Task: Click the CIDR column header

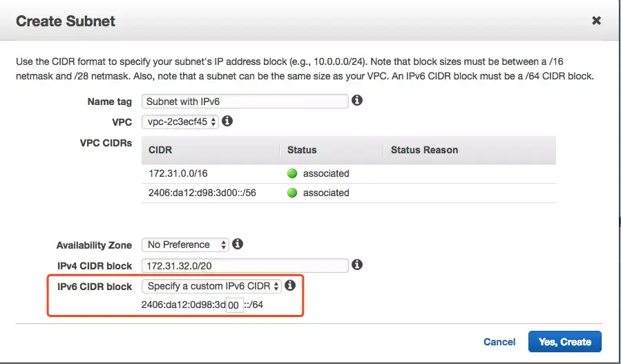Action: pos(160,150)
